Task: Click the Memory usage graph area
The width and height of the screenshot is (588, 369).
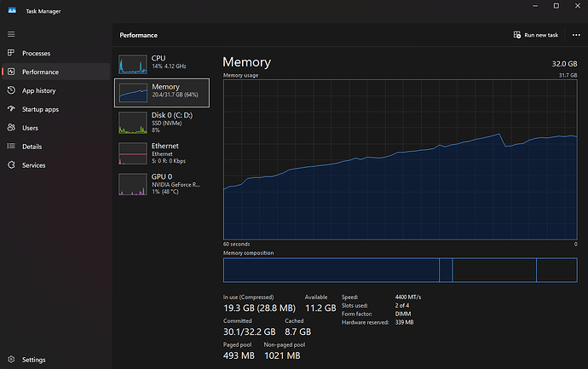Action: point(400,160)
